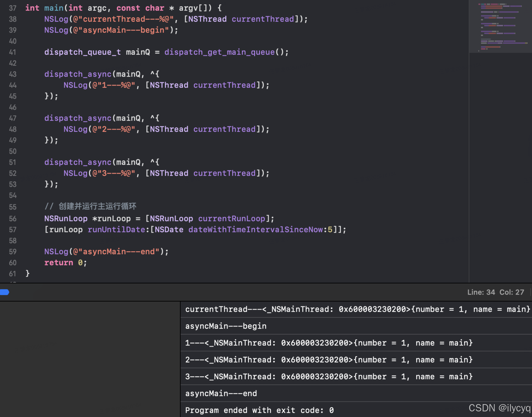Click the blue breakpoint toggle in debug bar
The height and width of the screenshot is (417, 532).
click(4, 292)
